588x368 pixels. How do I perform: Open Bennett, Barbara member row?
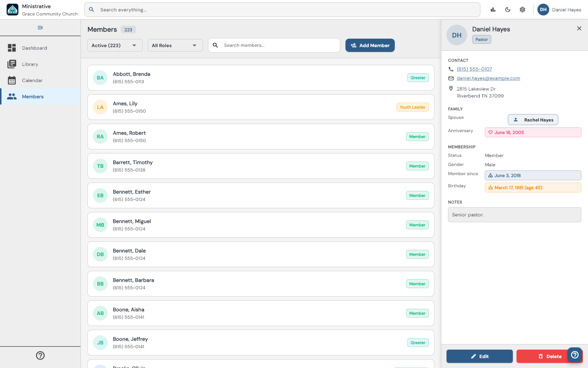click(261, 284)
